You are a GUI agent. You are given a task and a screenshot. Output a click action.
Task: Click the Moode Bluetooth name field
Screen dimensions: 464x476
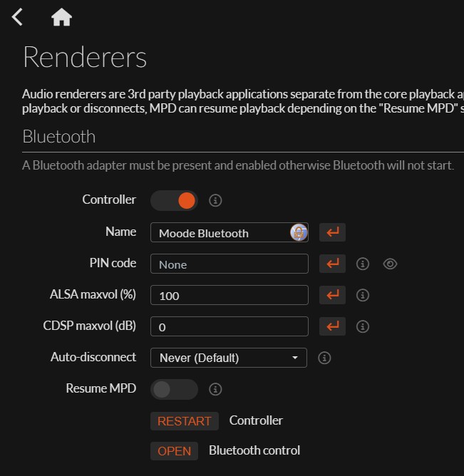221,232
